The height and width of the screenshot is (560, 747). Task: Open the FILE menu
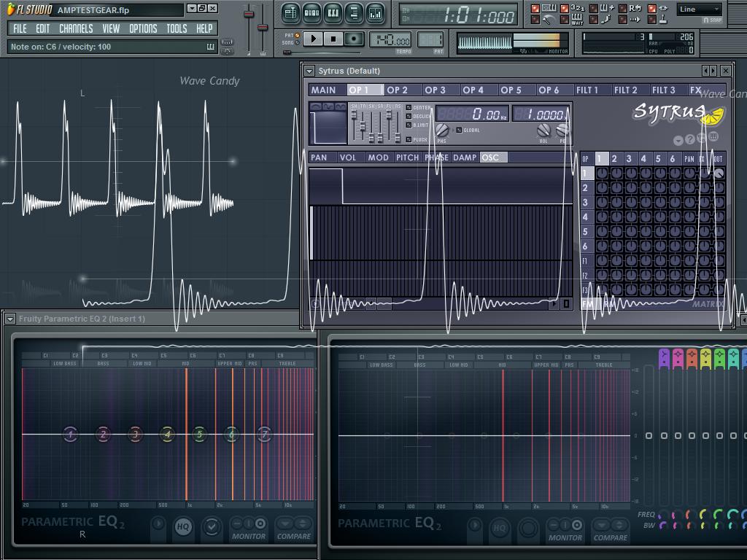coord(20,28)
